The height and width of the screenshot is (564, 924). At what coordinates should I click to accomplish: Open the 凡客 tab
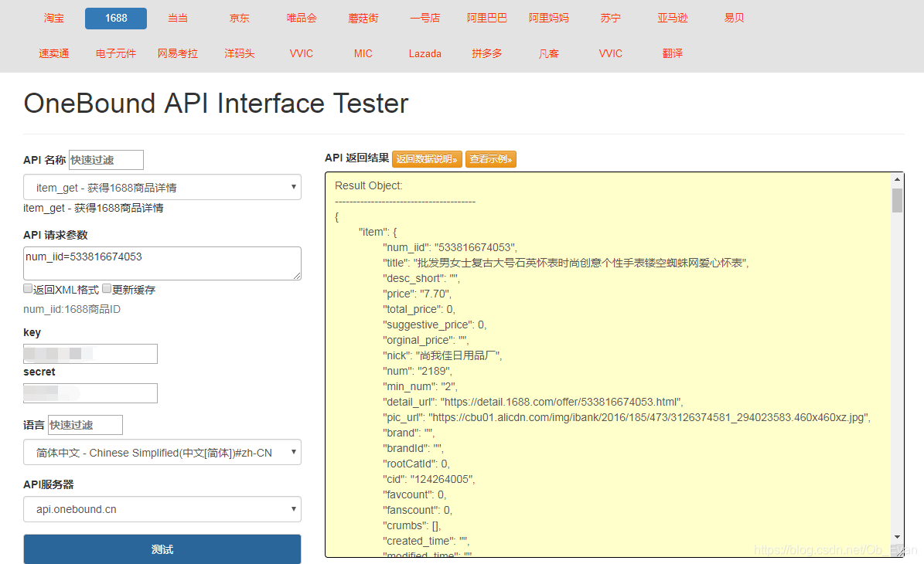coord(549,53)
